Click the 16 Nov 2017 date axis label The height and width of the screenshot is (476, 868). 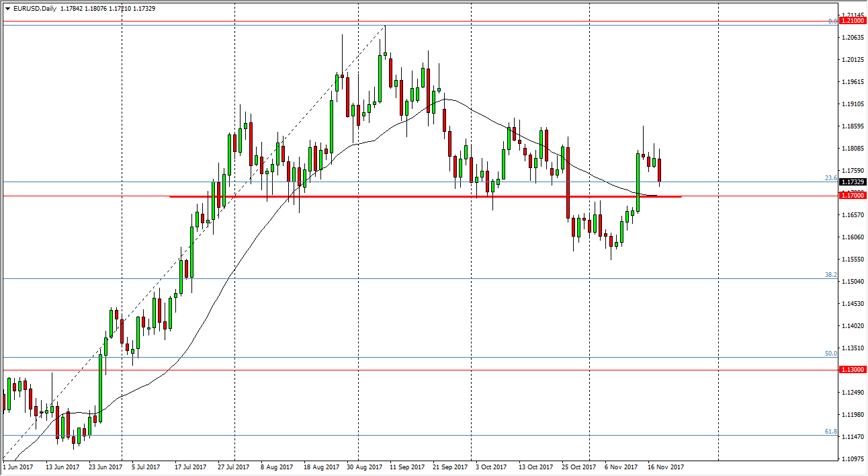(x=664, y=465)
